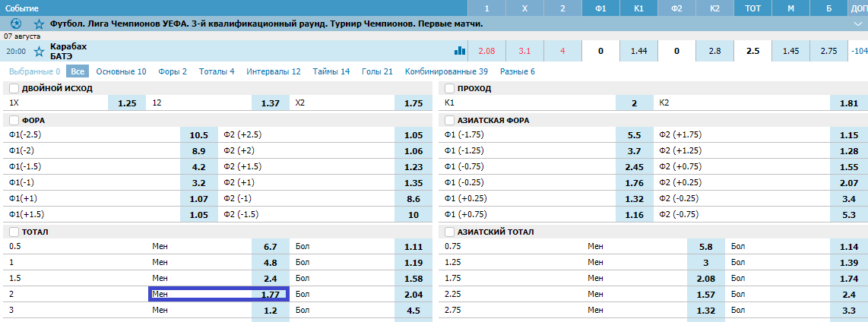
Task: Select Asian total 2.25 over odds 2.4
Action: click(849, 295)
